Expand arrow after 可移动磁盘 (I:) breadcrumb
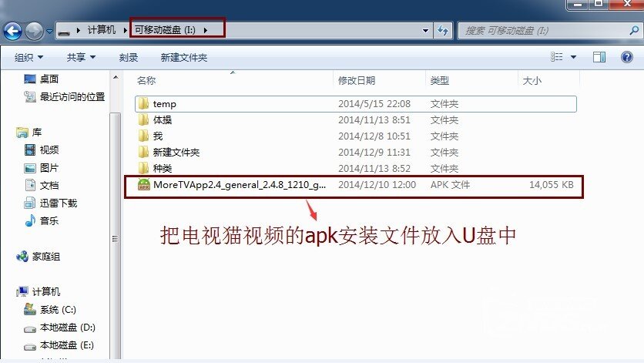 206,30
